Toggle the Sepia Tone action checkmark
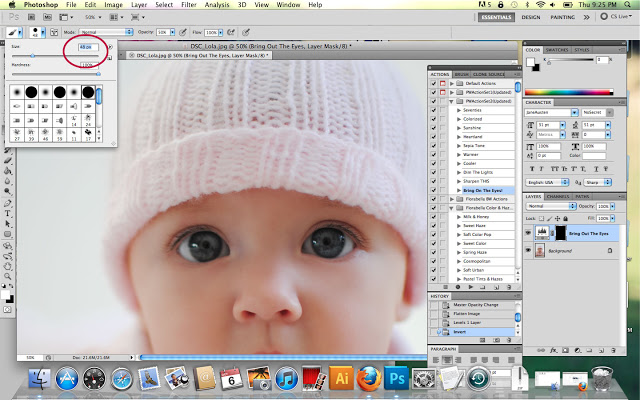Image resolution: width=640 pixels, height=400 pixels. click(x=433, y=146)
